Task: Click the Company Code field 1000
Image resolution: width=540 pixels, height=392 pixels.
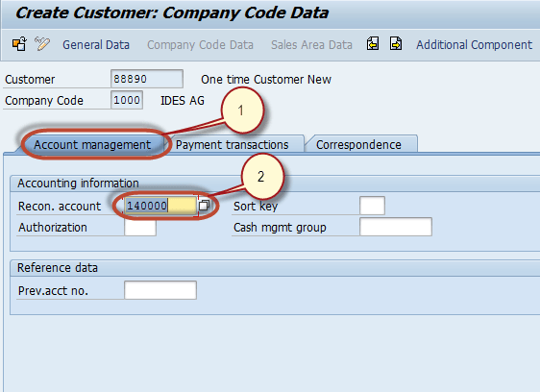Action: [x=127, y=100]
